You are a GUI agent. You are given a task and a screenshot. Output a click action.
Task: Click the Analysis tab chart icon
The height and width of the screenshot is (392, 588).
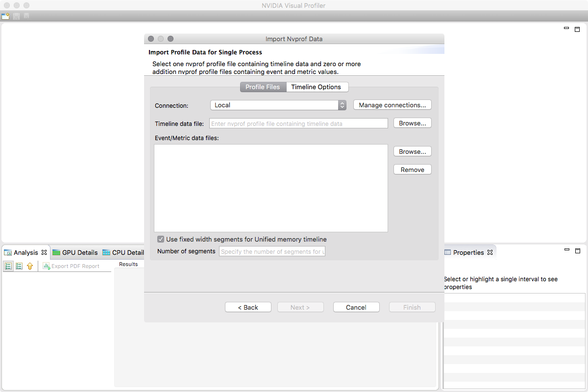[7, 252]
